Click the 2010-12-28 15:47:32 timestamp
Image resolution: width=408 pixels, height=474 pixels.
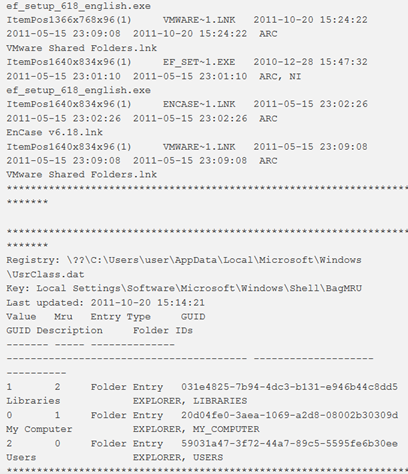coord(310,62)
